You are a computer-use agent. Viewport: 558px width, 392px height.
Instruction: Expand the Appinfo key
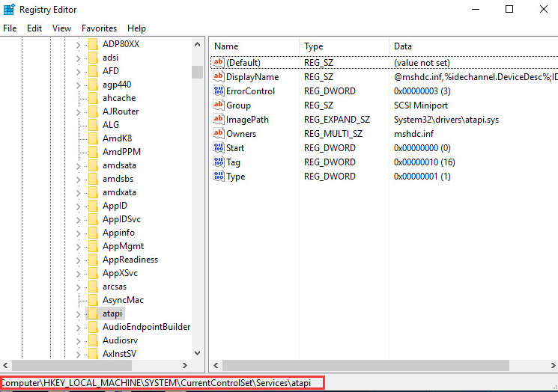[79, 233]
